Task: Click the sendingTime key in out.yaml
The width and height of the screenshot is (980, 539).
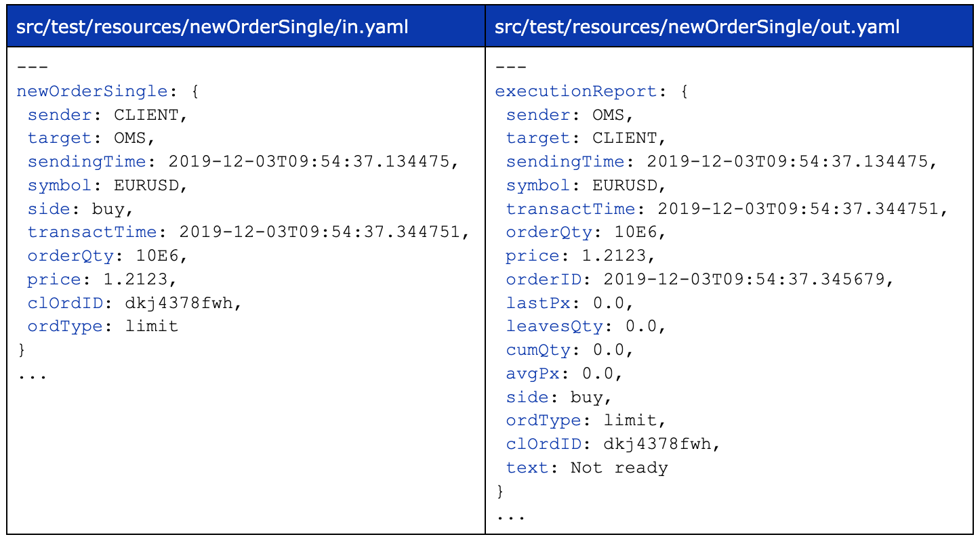Action: [x=565, y=162]
